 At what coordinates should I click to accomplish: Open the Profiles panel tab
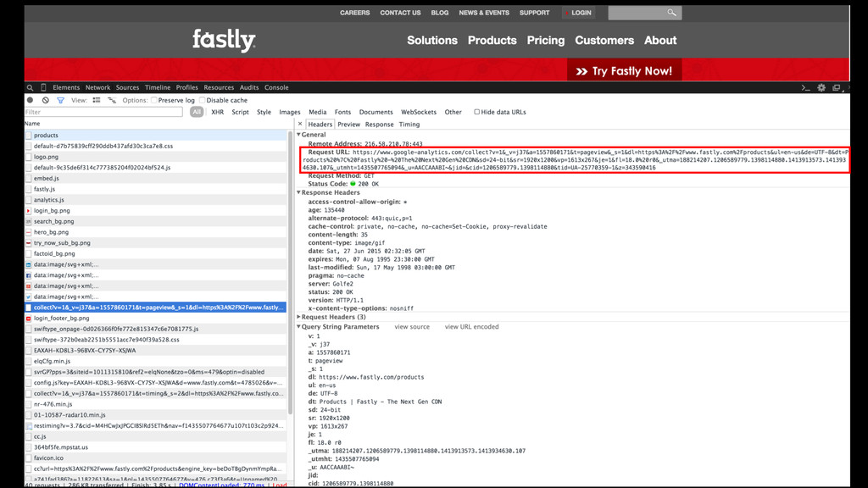[187, 87]
